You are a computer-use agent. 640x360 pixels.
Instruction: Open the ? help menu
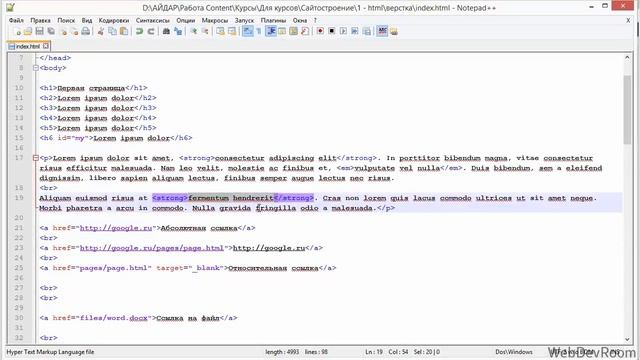[315, 20]
